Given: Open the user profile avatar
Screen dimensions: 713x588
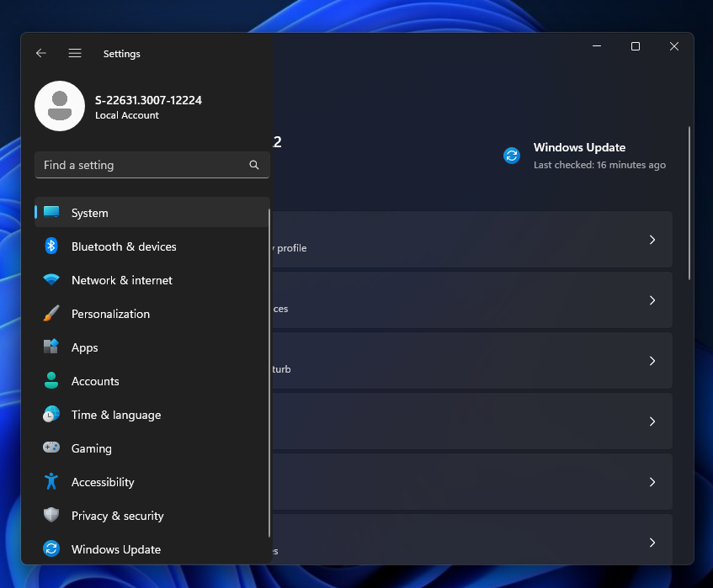Looking at the screenshot, I should tap(60, 106).
